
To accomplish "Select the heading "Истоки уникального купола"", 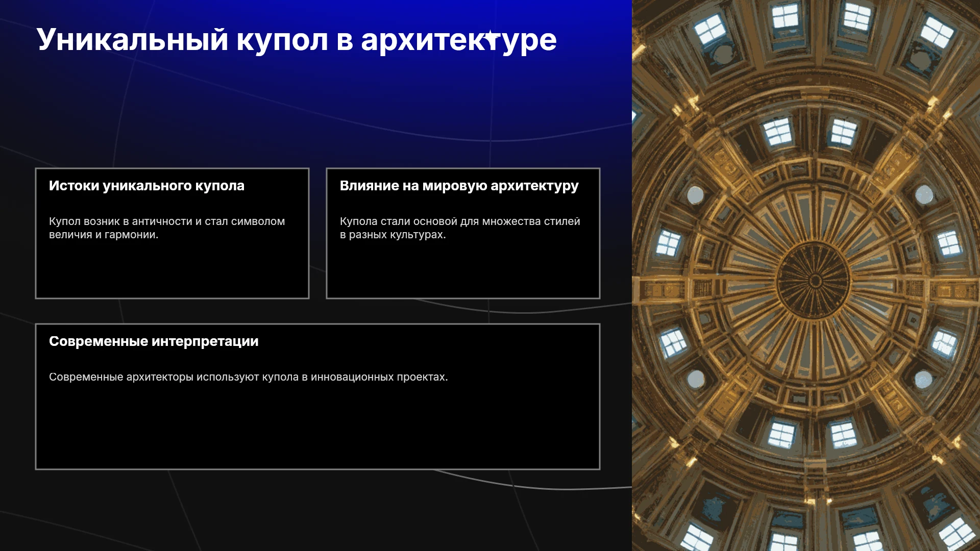I will [x=146, y=186].
